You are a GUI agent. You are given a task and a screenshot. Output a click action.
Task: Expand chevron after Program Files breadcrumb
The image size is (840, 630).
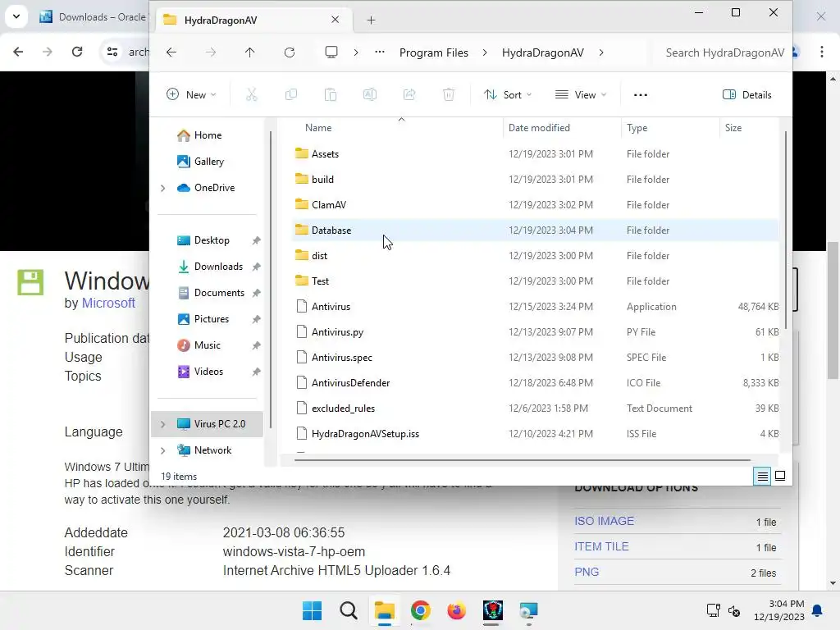coord(485,52)
